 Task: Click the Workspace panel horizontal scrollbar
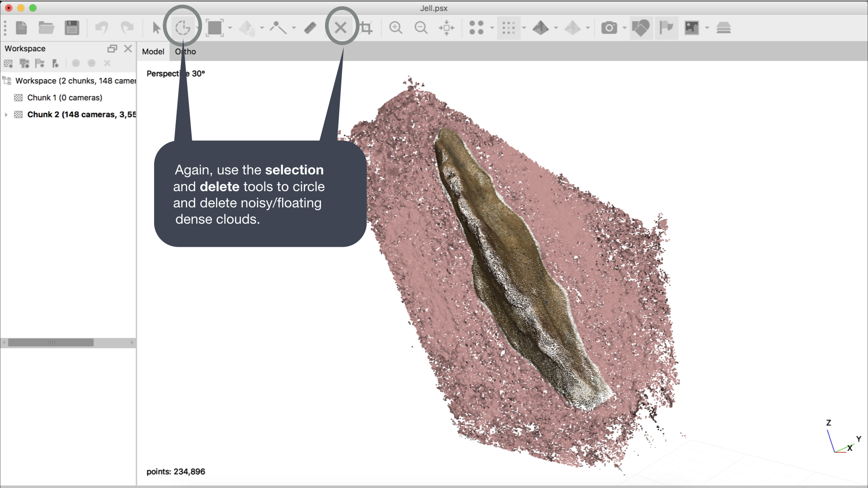pyautogui.click(x=51, y=343)
